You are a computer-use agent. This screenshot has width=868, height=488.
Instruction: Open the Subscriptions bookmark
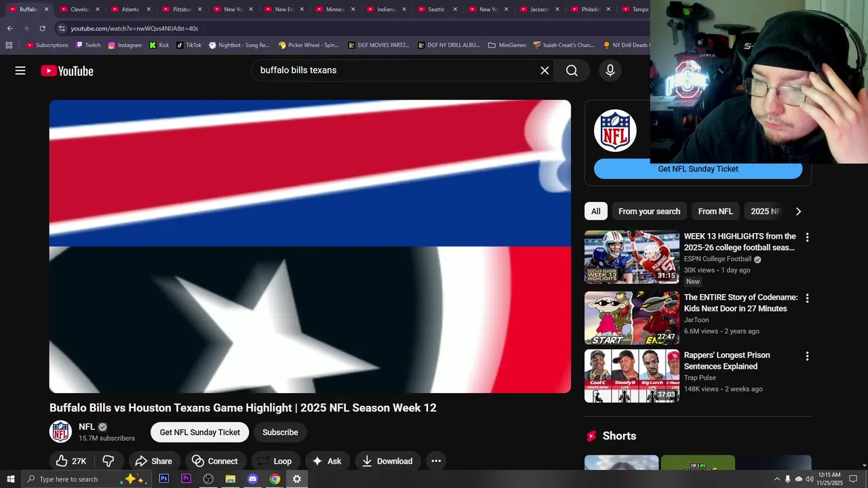point(47,45)
